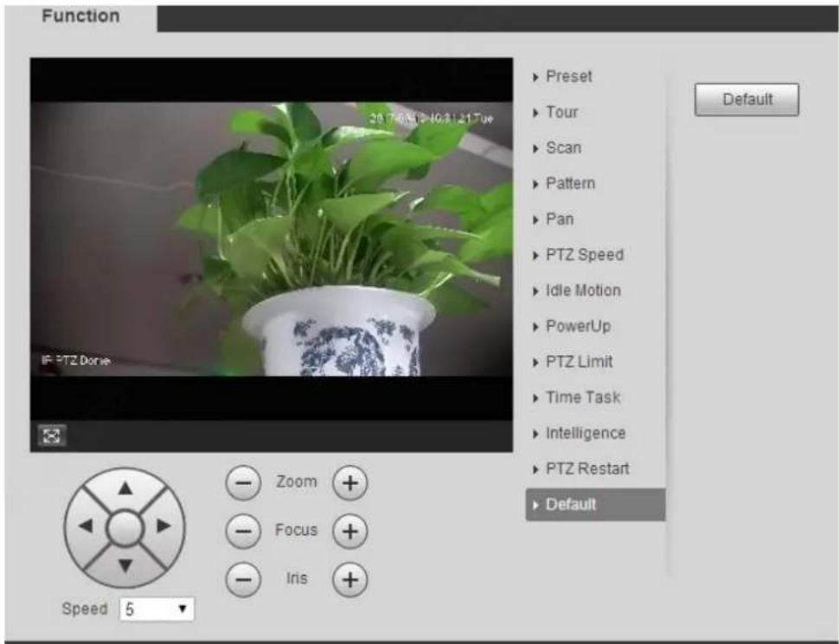839x644 pixels.
Task: Toggle full-screen video with the expand icon
Action: [52, 436]
